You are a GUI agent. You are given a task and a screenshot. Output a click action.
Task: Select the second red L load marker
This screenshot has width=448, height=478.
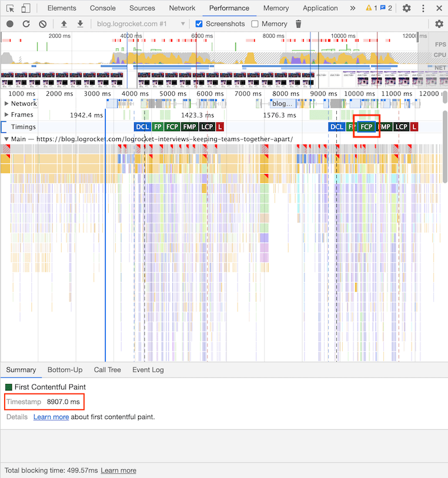pos(414,127)
